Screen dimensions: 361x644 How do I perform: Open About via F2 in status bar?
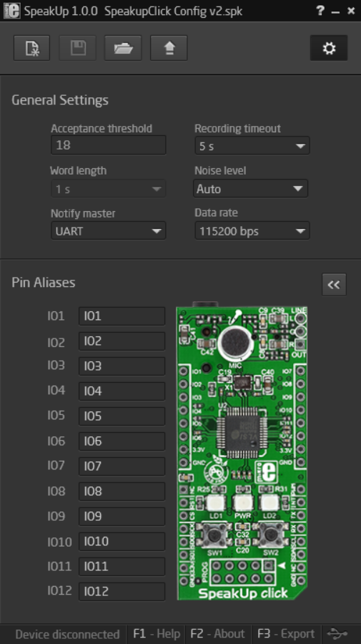218,634
